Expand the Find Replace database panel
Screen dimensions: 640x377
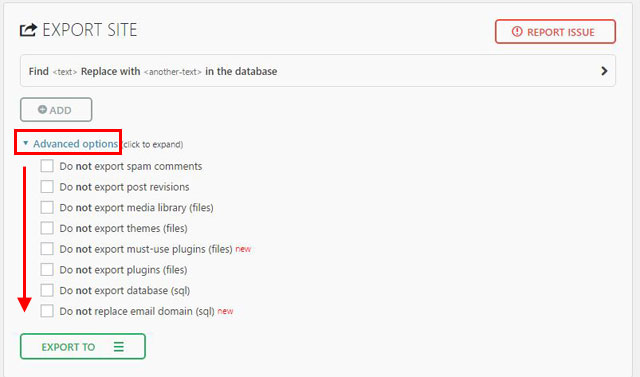click(x=318, y=71)
